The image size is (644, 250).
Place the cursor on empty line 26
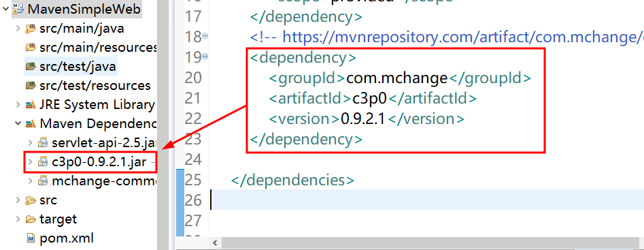coord(427,200)
